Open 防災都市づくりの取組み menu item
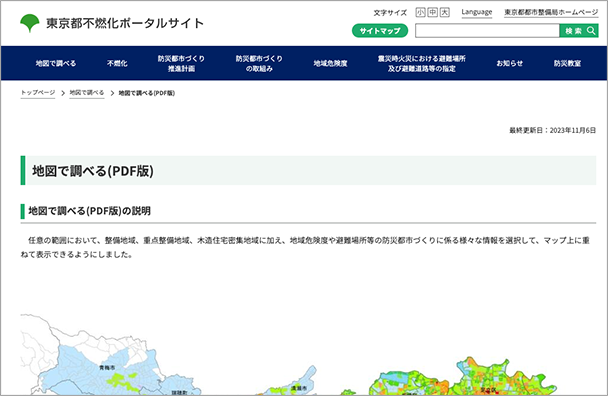 tap(259, 63)
